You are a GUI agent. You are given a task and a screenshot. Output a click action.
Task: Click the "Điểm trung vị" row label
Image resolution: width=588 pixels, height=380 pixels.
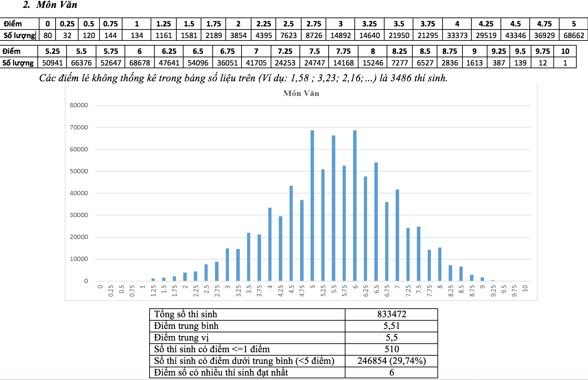[x=181, y=337]
